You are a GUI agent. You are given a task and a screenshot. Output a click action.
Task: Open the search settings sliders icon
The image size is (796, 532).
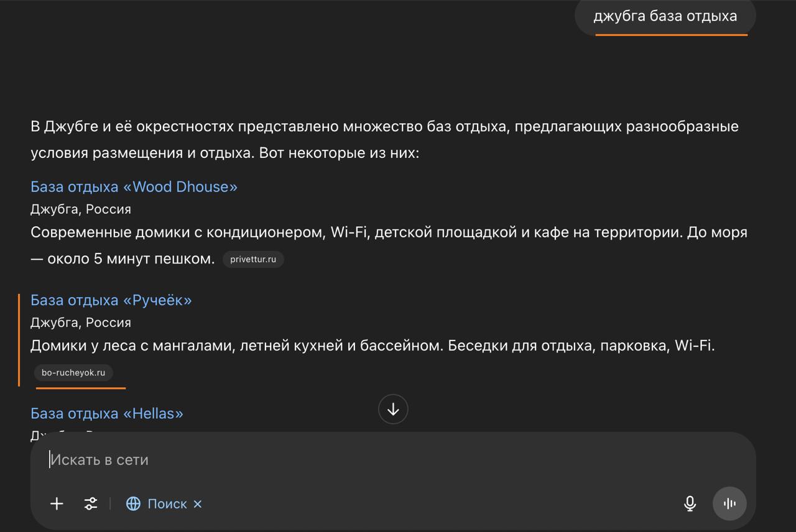tap(91, 503)
